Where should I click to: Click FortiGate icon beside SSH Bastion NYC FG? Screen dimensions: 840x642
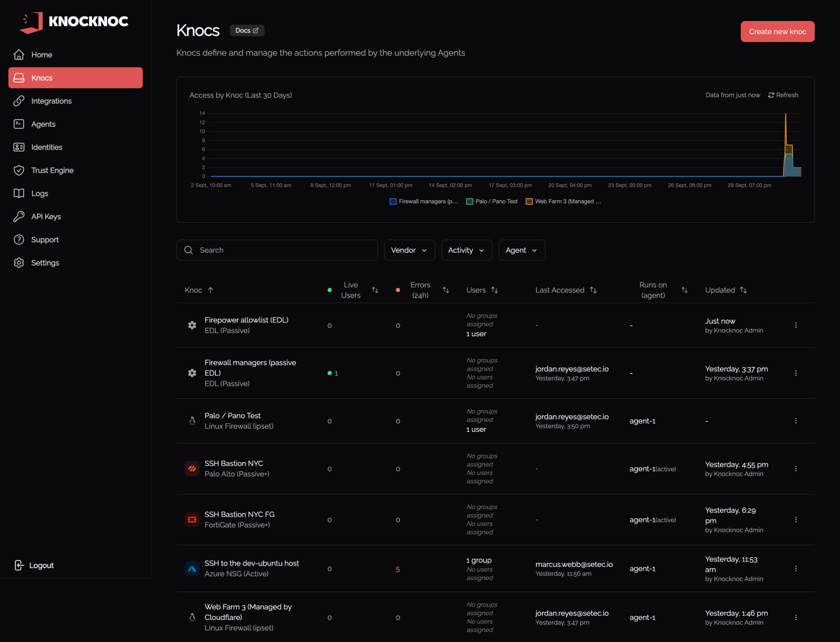pyautogui.click(x=192, y=520)
